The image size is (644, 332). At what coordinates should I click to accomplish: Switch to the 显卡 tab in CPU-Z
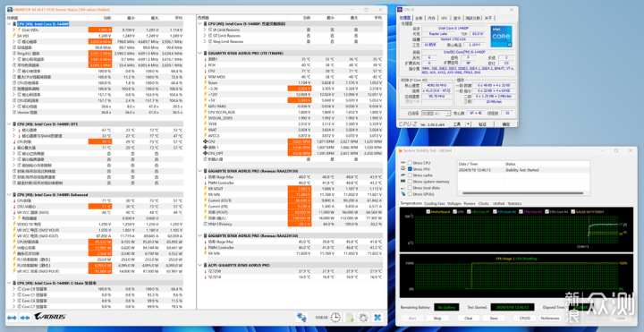click(457, 18)
